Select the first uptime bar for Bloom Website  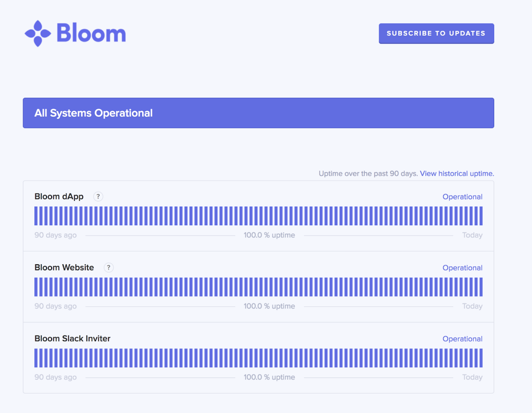(x=36, y=287)
